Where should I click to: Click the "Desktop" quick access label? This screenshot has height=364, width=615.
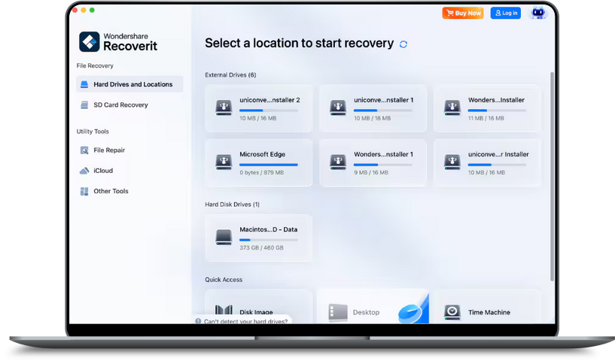pyautogui.click(x=366, y=312)
